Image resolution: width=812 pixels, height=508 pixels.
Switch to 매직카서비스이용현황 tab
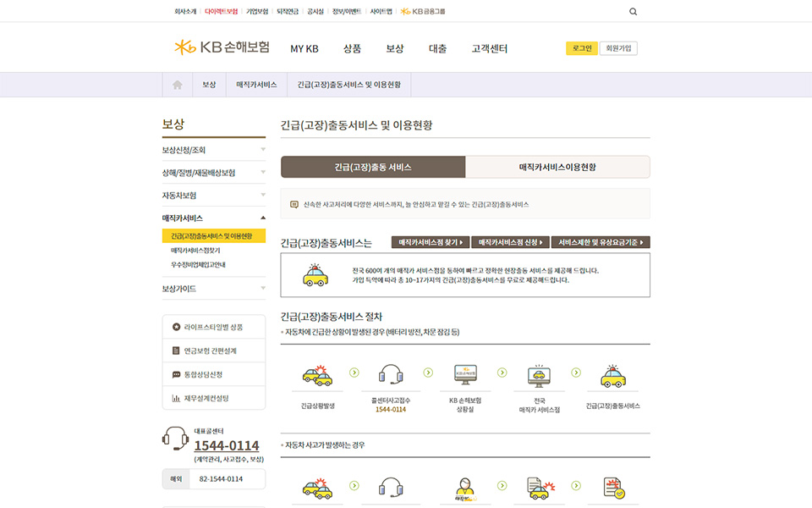[557, 168]
